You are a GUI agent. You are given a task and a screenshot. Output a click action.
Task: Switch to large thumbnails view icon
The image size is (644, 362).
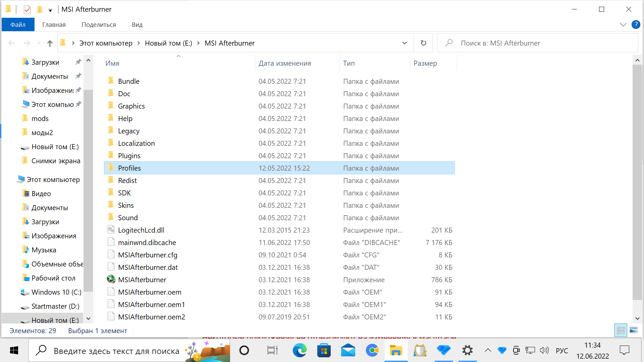tap(634, 330)
